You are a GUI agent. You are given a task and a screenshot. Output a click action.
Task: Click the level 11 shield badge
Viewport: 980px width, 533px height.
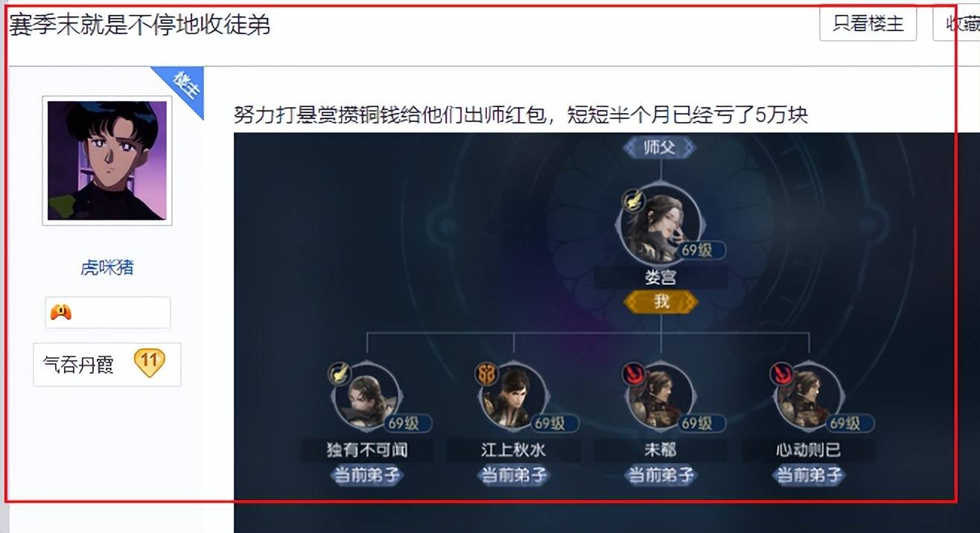150,363
